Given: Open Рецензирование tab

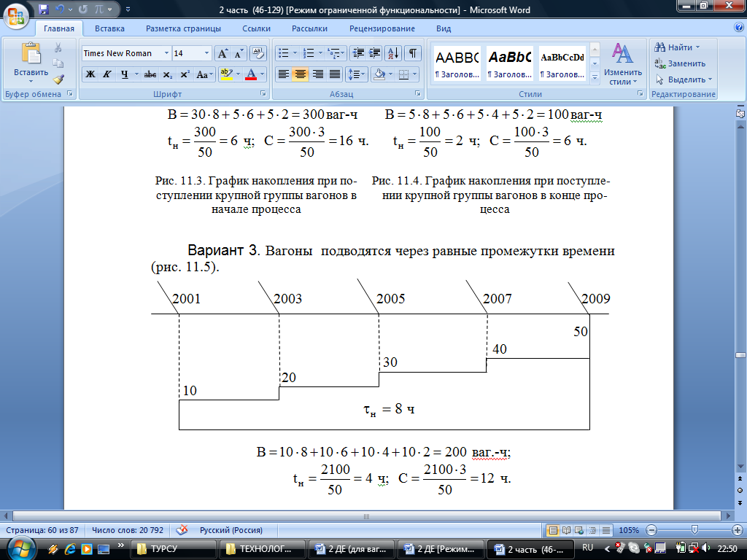Looking at the screenshot, I should [x=382, y=28].
